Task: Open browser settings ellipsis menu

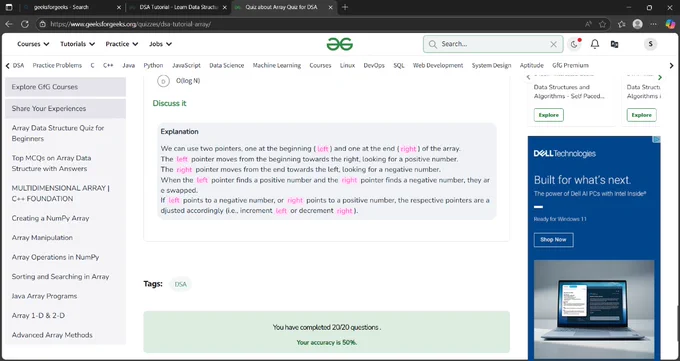Action: [x=653, y=24]
